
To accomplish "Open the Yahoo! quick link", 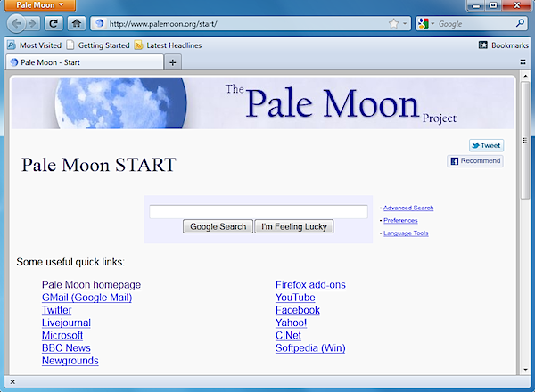I will click(x=291, y=323).
